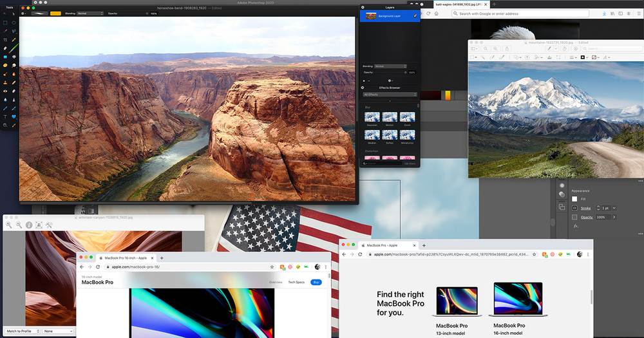Viewport: 644px width, 338px height.
Task: Toggle Background Layer visibility checkbox
Action: [x=415, y=16]
